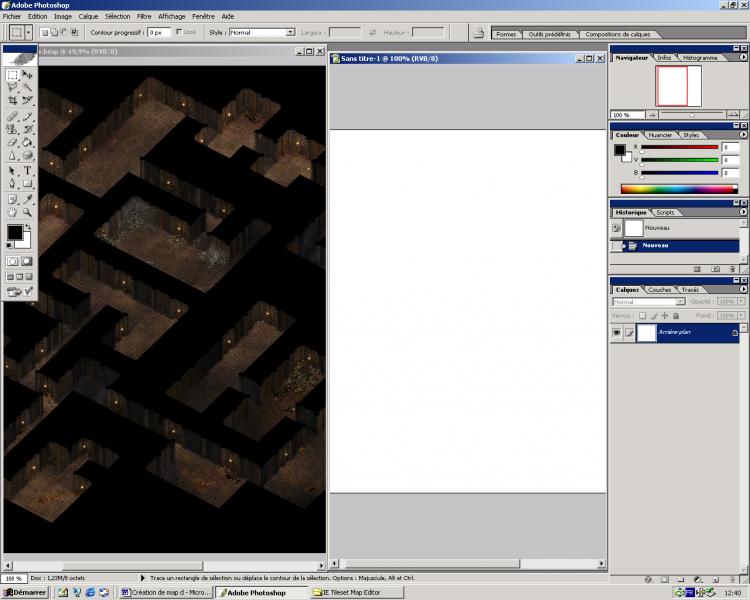
Task: Switch to IE Tileset Map Editor taskbar button
Action: (x=357, y=592)
